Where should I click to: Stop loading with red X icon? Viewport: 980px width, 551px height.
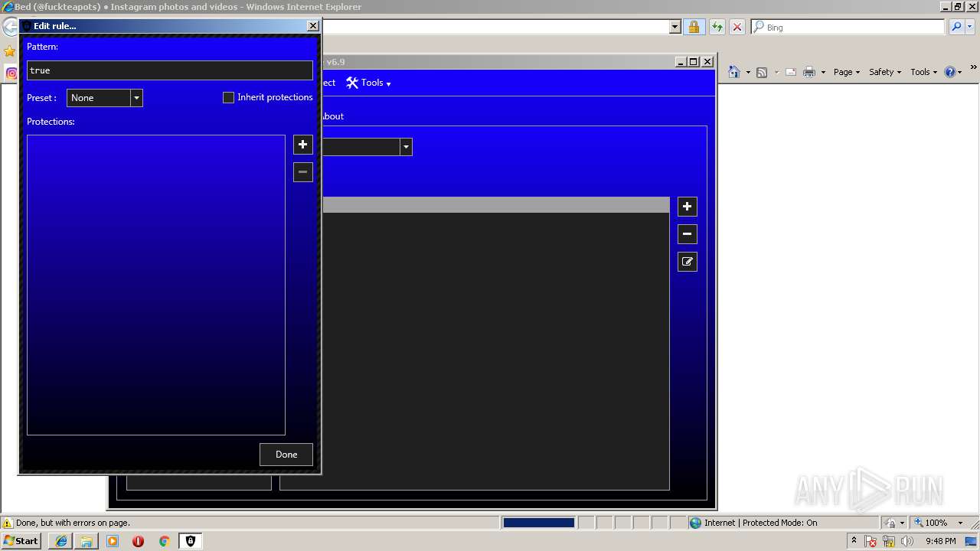(x=737, y=27)
